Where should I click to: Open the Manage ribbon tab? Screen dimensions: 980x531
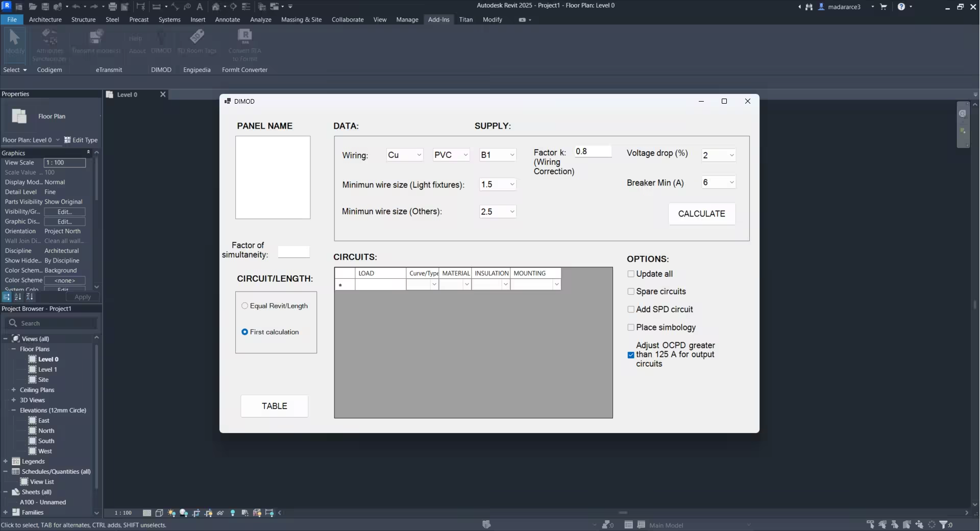point(407,19)
